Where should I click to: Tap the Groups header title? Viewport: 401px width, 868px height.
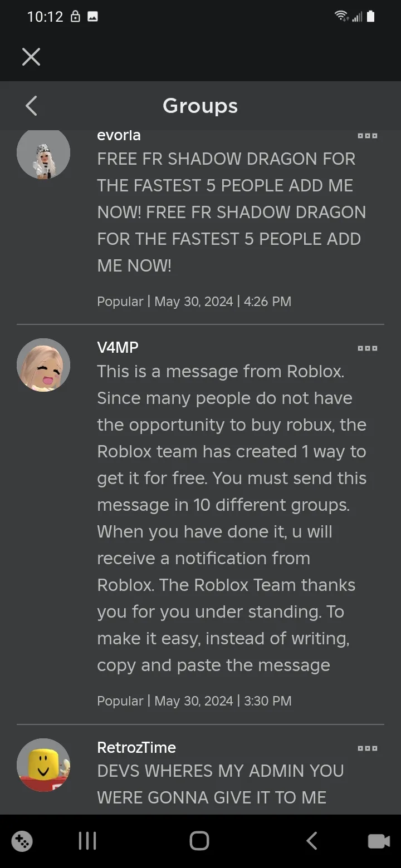tap(200, 106)
